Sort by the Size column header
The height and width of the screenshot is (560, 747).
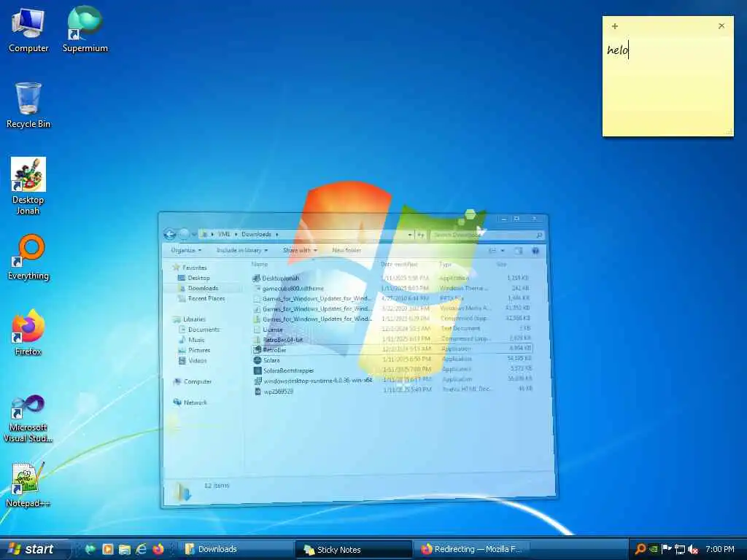pyautogui.click(x=501, y=264)
